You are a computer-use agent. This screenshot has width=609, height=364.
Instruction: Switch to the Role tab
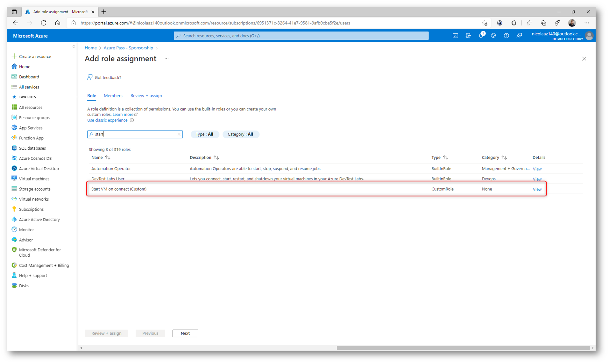(92, 95)
